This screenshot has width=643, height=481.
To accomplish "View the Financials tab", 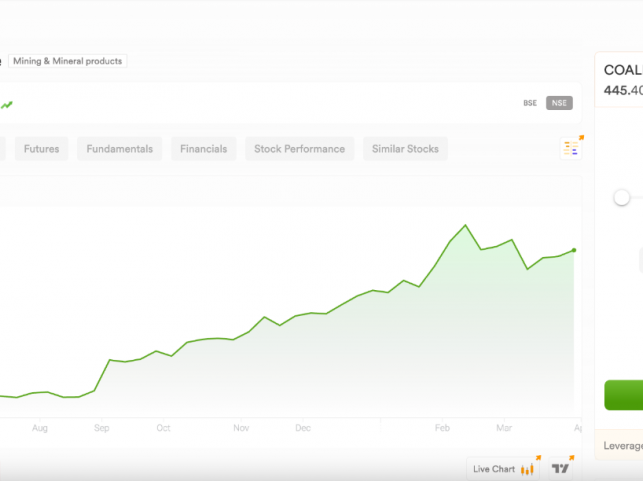I will click(x=203, y=149).
